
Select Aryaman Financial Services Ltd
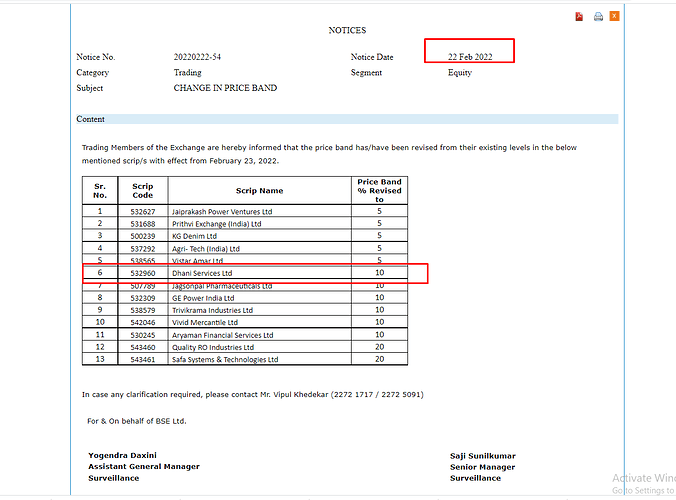pyautogui.click(x=222, y=335)
